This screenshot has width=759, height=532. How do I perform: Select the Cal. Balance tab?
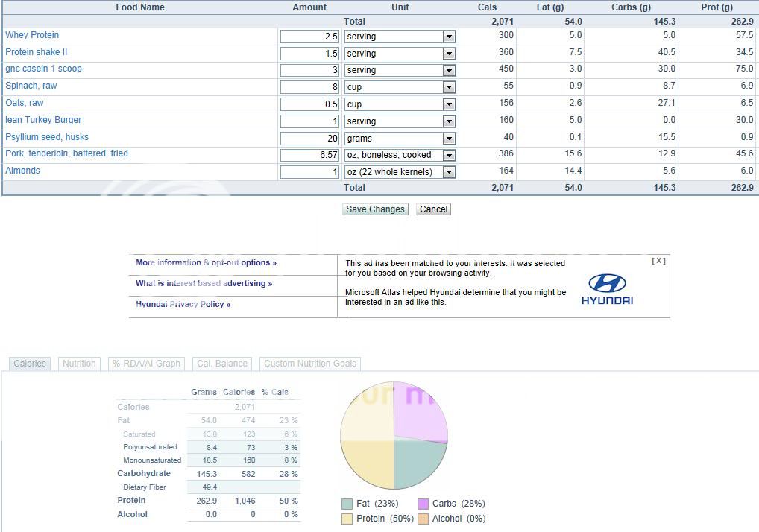(x=221, y=364)
